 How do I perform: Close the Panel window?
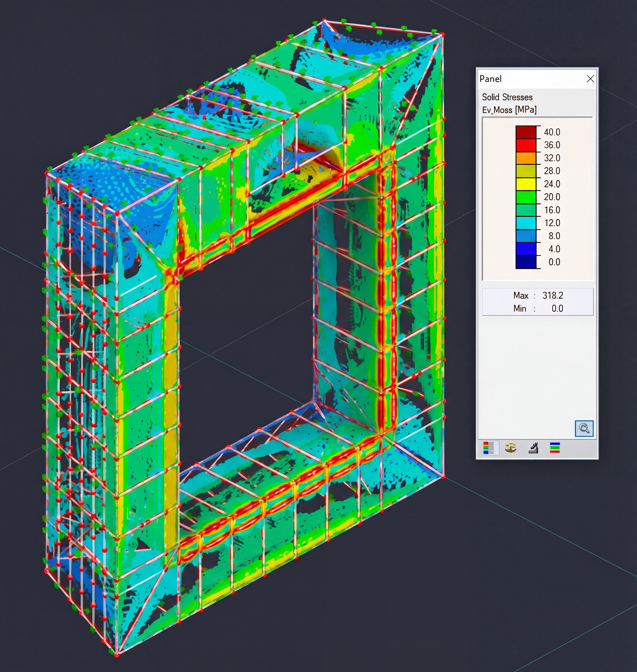[x=591, y=79]
